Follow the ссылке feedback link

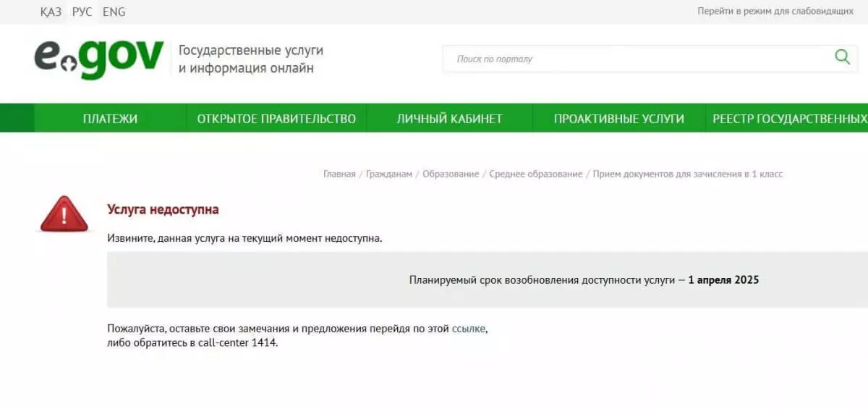tap(469, 329)
